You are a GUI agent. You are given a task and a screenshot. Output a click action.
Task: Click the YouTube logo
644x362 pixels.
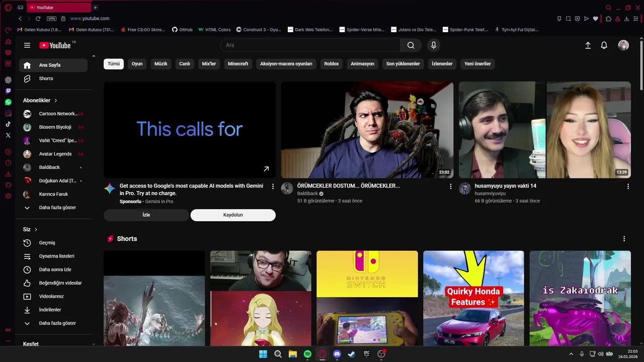coord(55,45)
